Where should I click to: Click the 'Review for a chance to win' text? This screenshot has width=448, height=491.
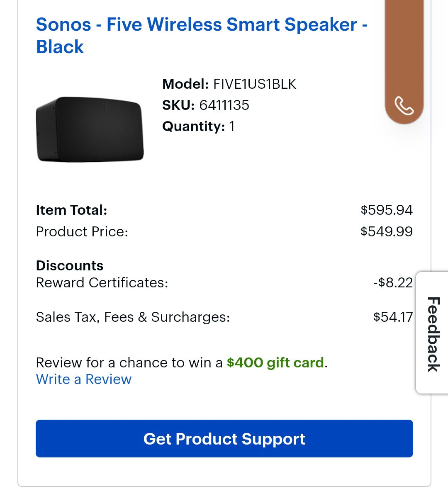click(129, 362)
